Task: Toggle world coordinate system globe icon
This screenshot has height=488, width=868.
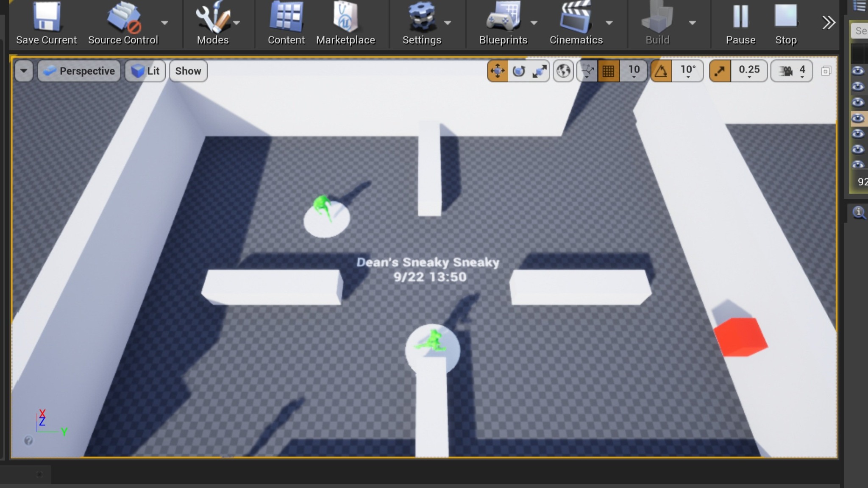Action: click(563, 71)
